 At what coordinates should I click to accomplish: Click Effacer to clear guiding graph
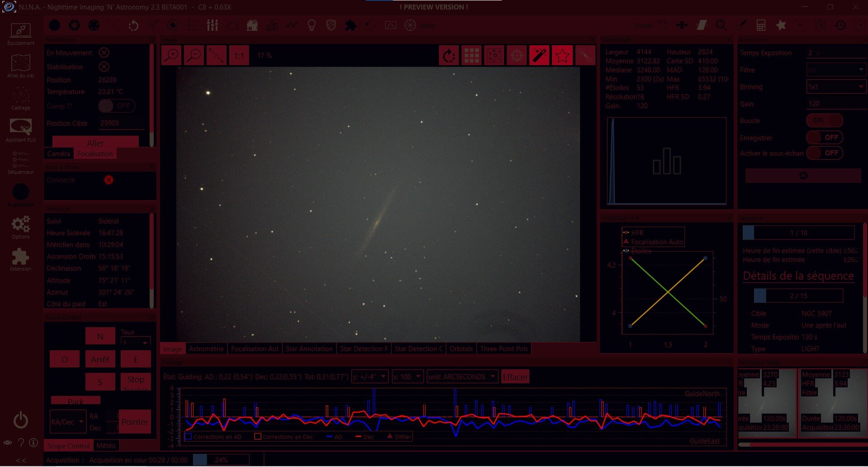[x=515, y=377]
